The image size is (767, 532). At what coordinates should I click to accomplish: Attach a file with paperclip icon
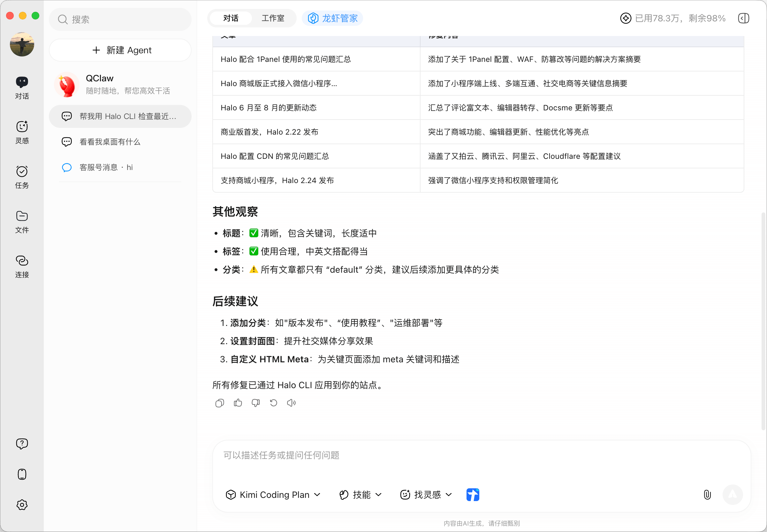tap(707, 495)
